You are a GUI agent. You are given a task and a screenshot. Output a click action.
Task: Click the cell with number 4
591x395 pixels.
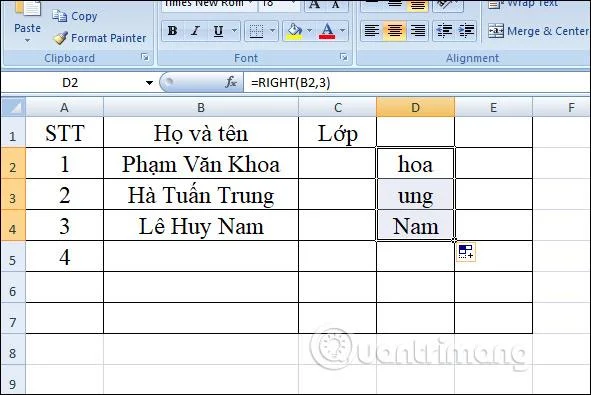(64, 257)
